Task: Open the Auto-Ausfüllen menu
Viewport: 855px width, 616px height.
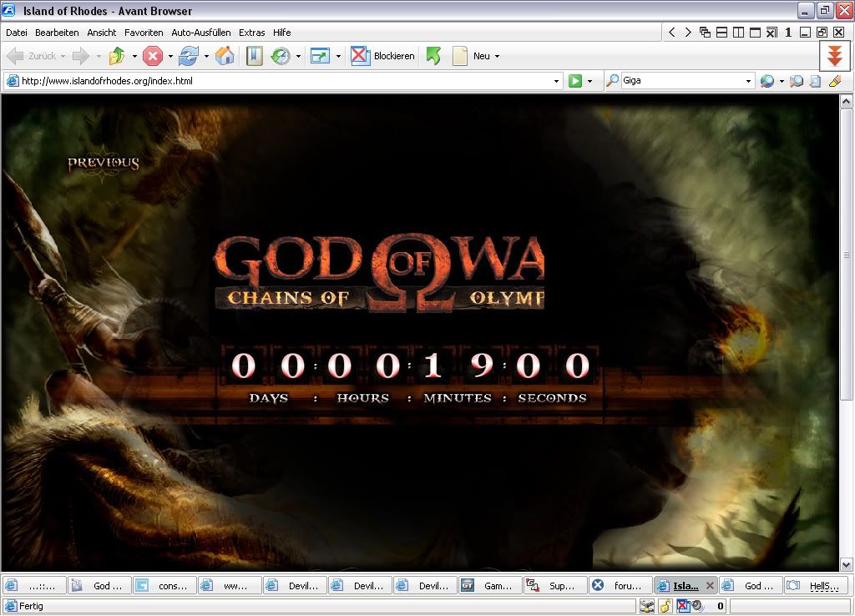Action: pos(200,33)
